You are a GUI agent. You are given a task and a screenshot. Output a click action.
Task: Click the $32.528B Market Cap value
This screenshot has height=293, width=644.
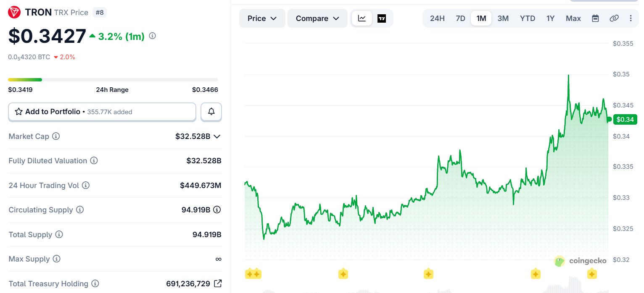tap(193, 136)
